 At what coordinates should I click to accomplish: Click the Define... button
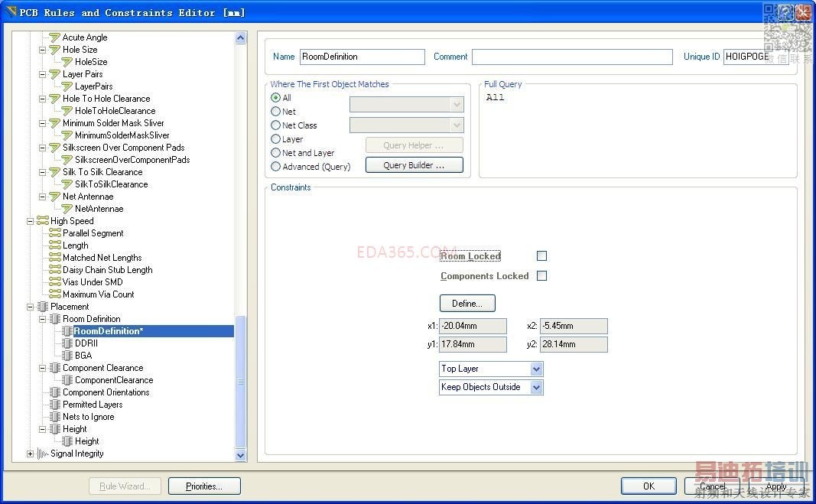tap(467, 303)
